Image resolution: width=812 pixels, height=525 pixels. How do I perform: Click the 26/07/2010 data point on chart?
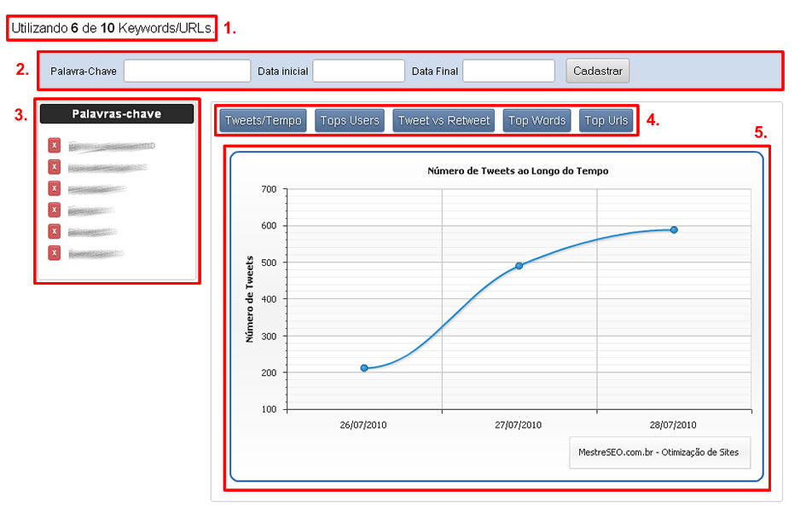point(364,368)
